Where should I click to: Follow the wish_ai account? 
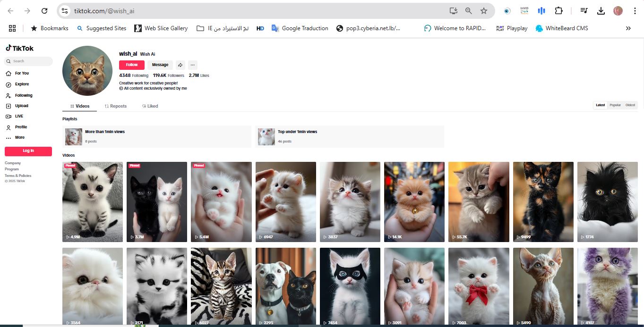tap(132, 65)
